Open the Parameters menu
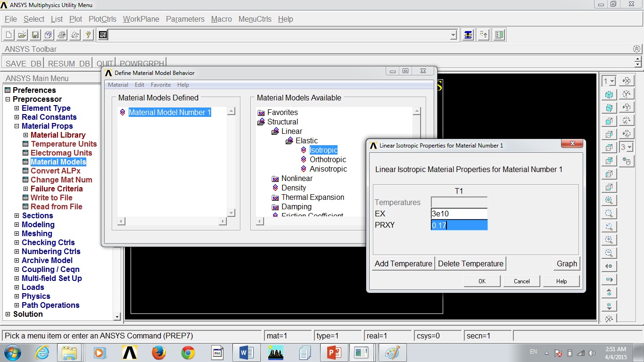Image resolution: width=644 pixels, height=362 pixels. click(x=185, y=19)
